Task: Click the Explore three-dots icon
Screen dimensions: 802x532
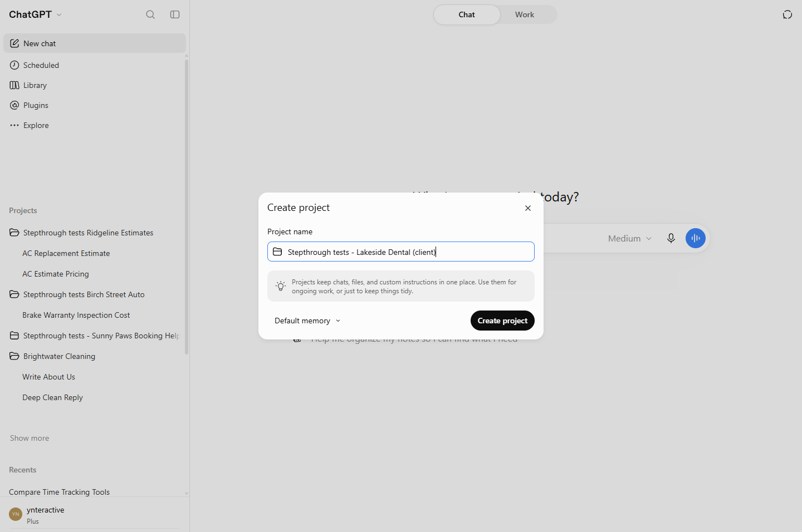Action: (14, 125)
